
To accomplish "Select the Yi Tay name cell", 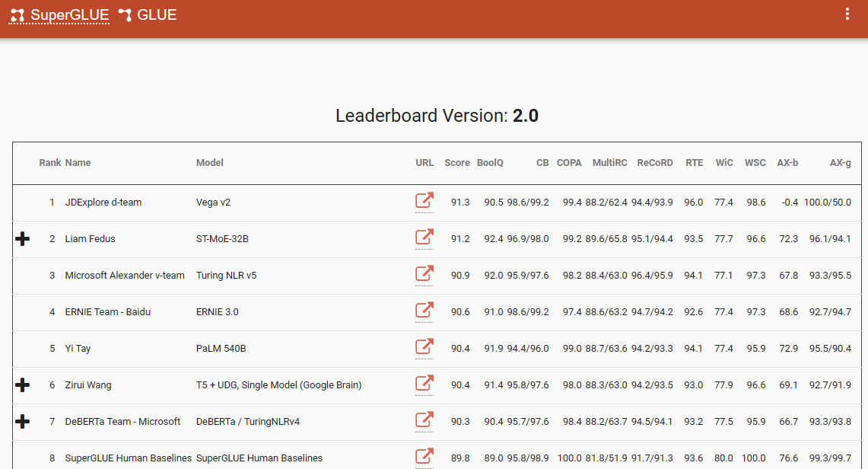I will click(x=78, y=348).
